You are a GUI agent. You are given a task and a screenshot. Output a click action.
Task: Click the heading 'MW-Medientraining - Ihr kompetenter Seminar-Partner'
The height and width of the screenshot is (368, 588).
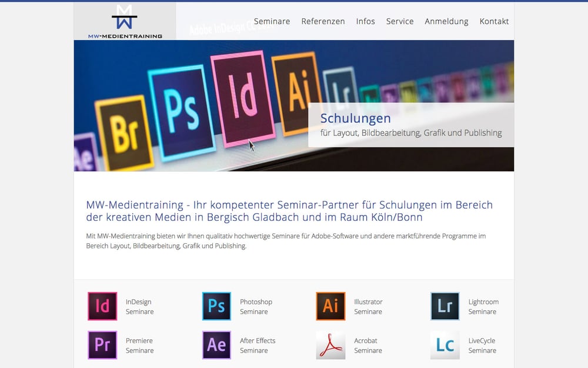[289, 211]
